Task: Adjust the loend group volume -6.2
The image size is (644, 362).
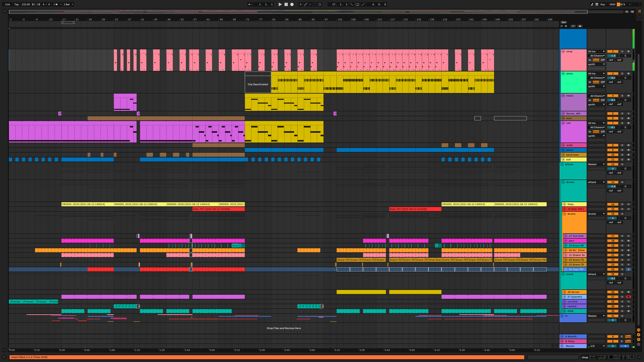Action: [613, 279]
